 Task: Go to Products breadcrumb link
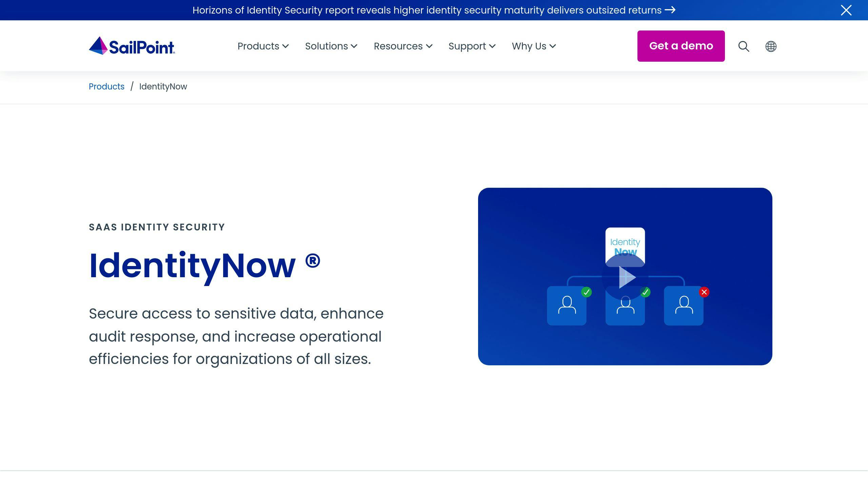(x=106, y=86)
